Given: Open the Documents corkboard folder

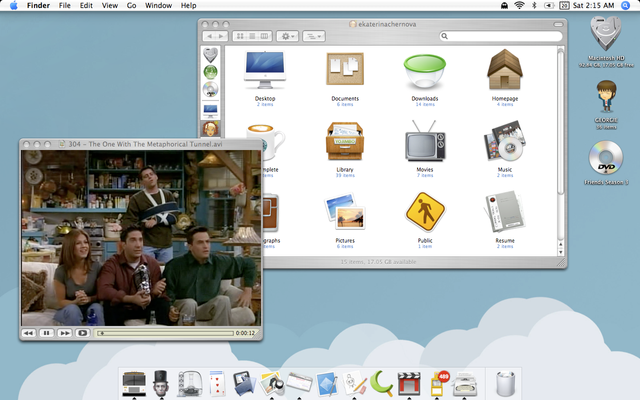Looking at the screenshot, I should pyautogui.click(x=345, y=69).
